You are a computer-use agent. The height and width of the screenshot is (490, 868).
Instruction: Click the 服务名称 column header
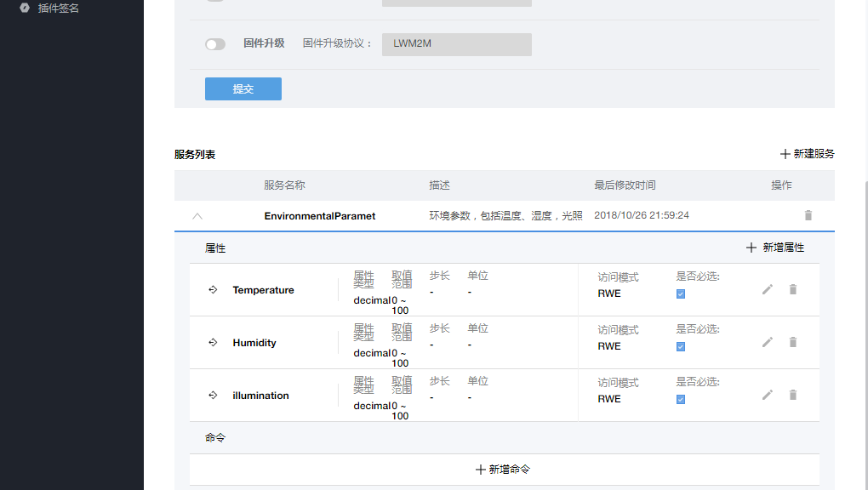coord(284,185)
